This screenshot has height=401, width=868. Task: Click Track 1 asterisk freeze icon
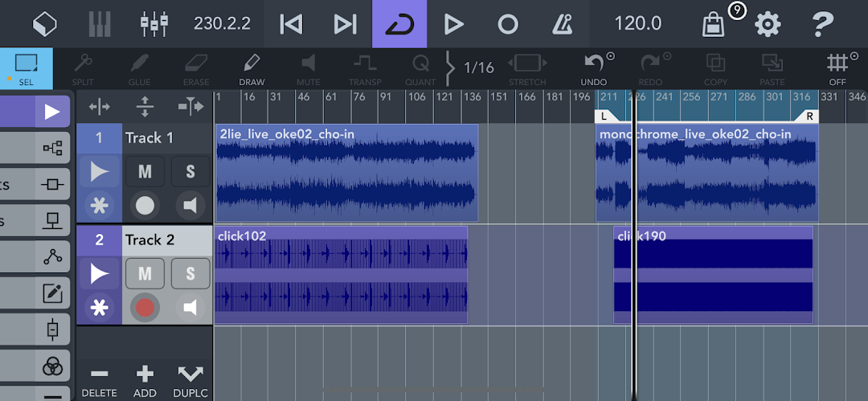point(99,206)
